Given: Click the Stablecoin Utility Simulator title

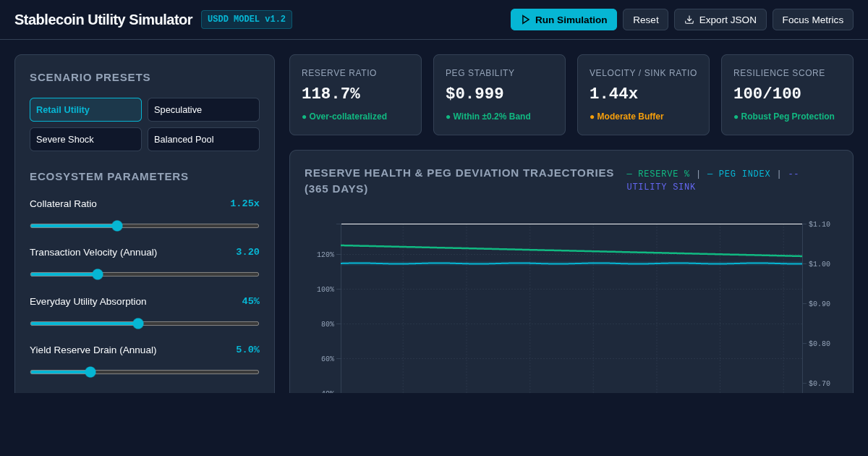Looking at the screenshot, I should [103, 20].
